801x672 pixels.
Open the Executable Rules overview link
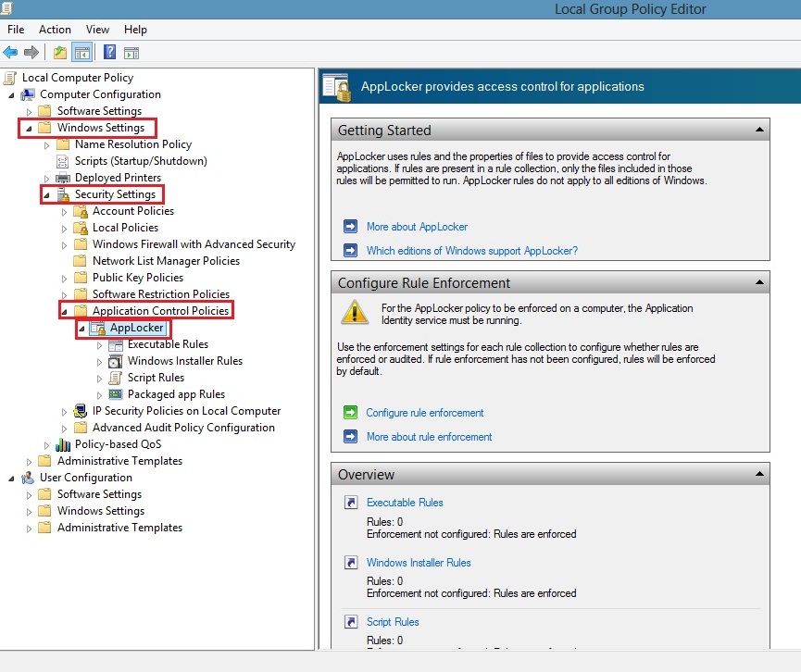405,503
